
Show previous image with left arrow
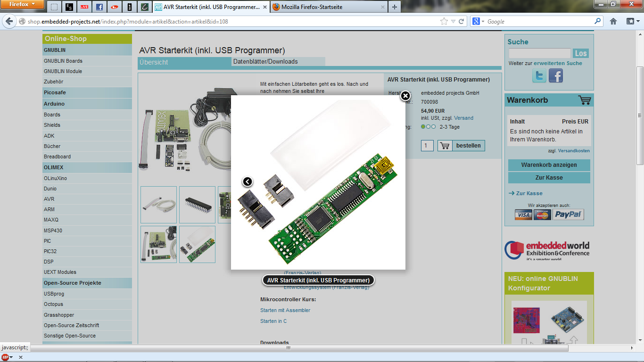pos(248,181)
